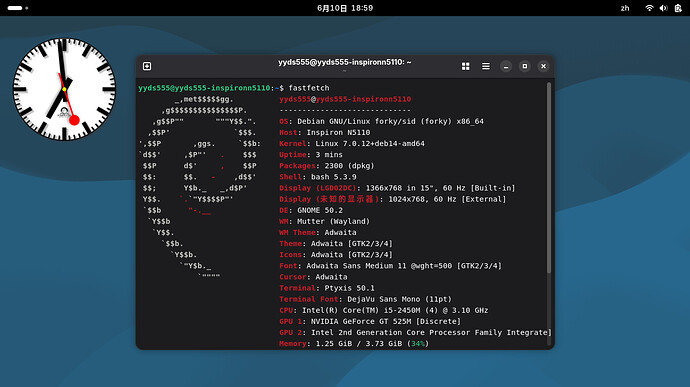Open the Ptyxis hamburger menu
The image size is (690, 387).
coord(486,66)
